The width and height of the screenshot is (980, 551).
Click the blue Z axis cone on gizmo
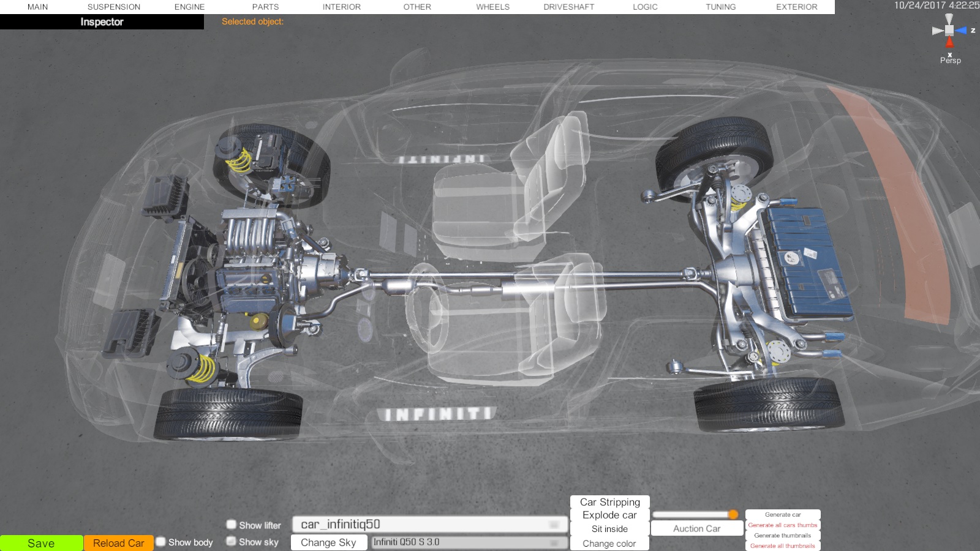(x=961, y=30)
